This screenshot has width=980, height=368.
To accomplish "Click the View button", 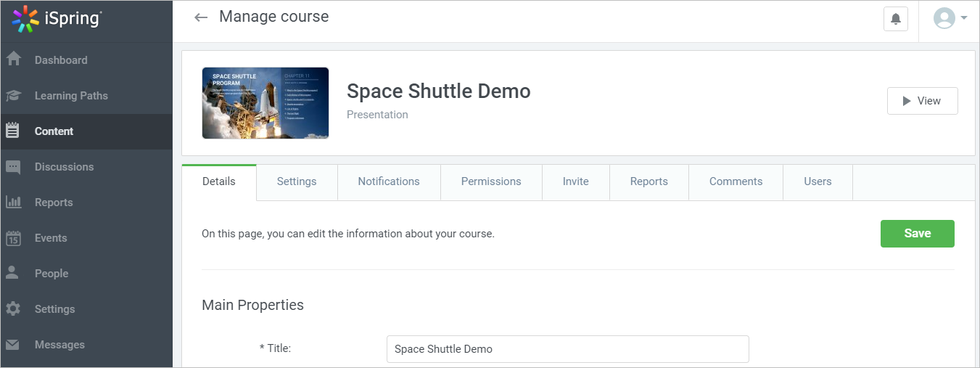I will [923, 101].
